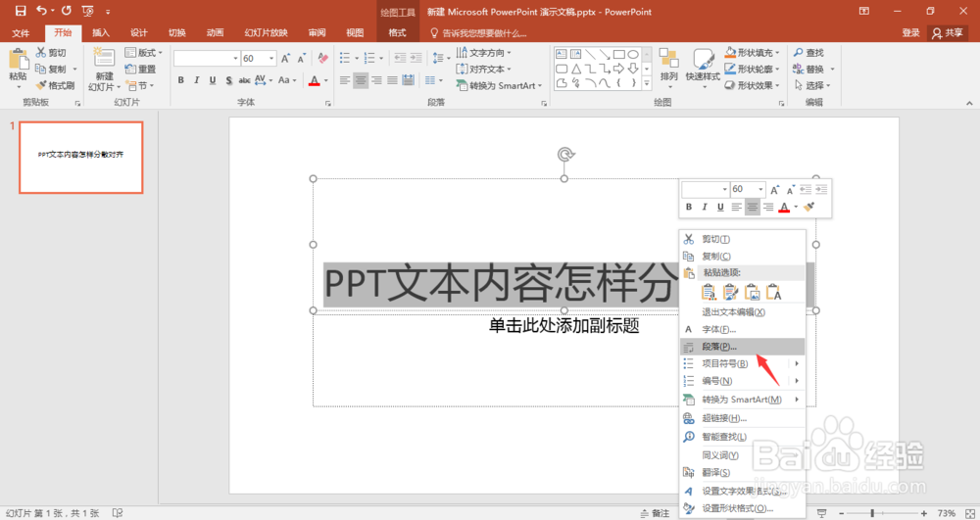Image resolution: width=980 pixels, height=520 pixels.
Task: Open Shape Outline (形状轮廓) dropdown
Action: [752, 69]
